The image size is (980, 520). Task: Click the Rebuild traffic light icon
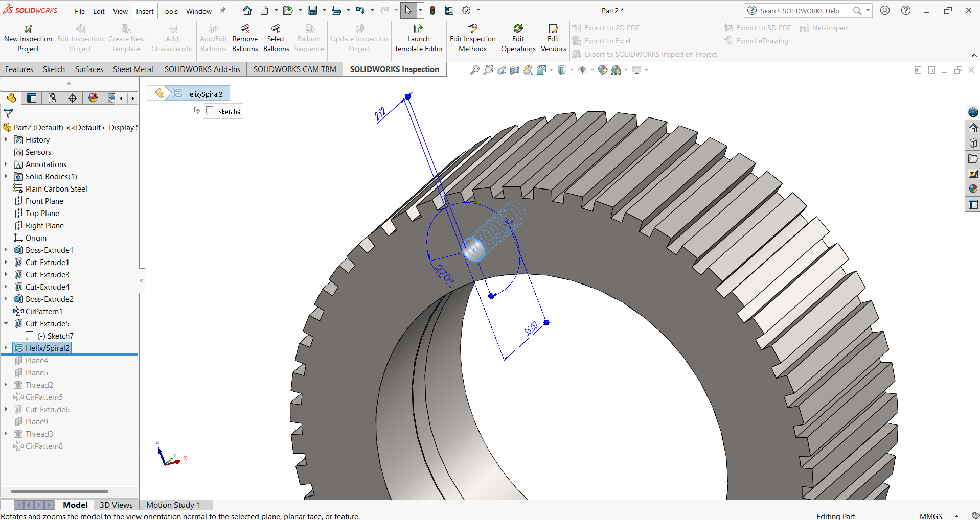432,10
